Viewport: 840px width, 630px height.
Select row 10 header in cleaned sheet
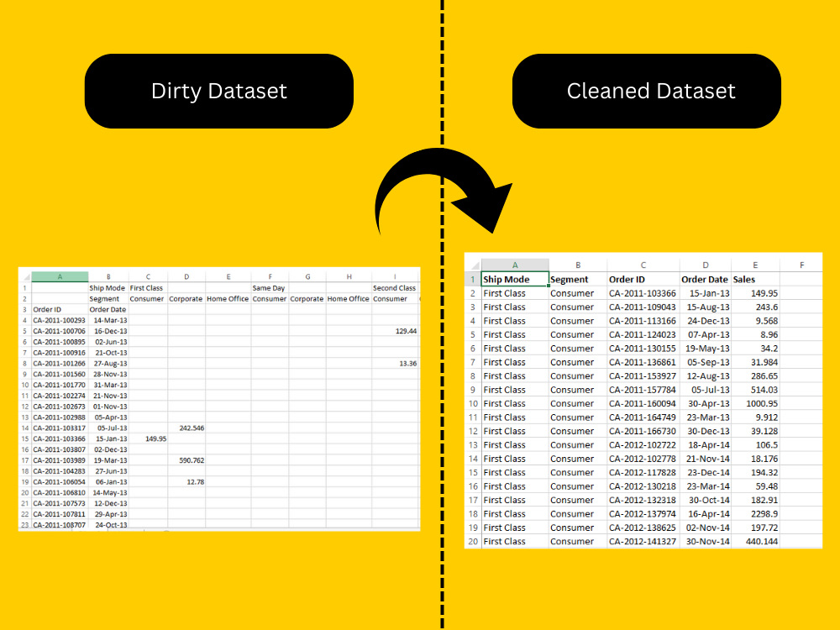click(473, 403)
